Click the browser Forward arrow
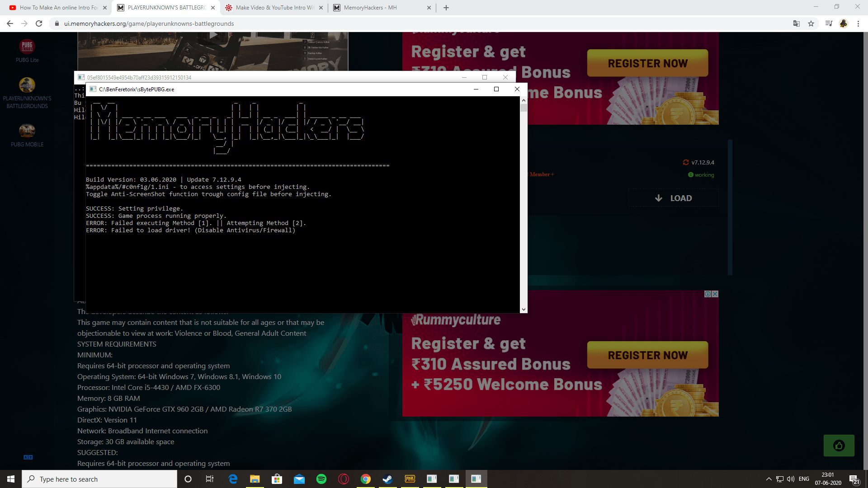This screenshot has height=488, width=868. (x=24, y=23)
